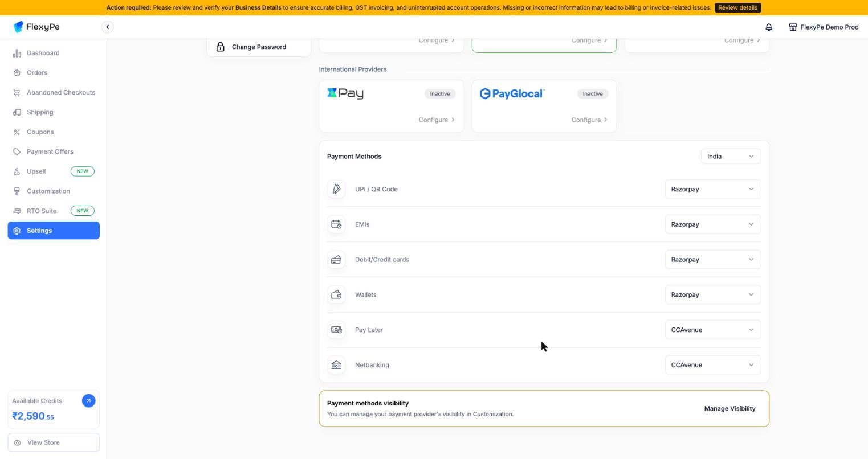Viewport: 868px width, 459px height.
Task: Click the eye icon in View Store
Action: [x=18, y=442]
